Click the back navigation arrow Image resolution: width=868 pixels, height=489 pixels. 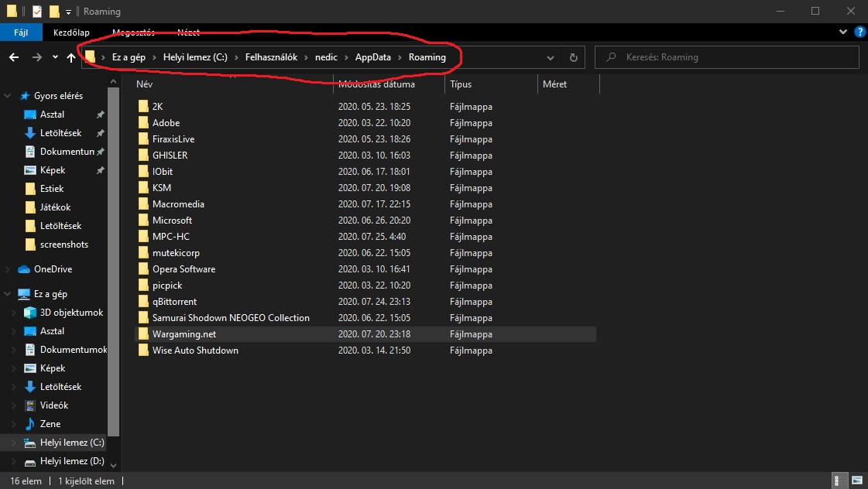point(14,57)
